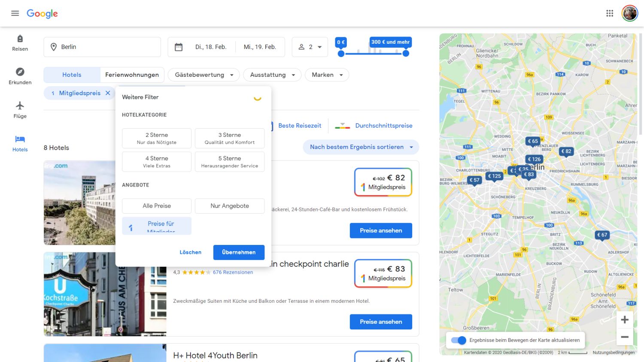Select the 4 Sterne hotel category
This screenshot has height=362, width=644.
point(157,162)
